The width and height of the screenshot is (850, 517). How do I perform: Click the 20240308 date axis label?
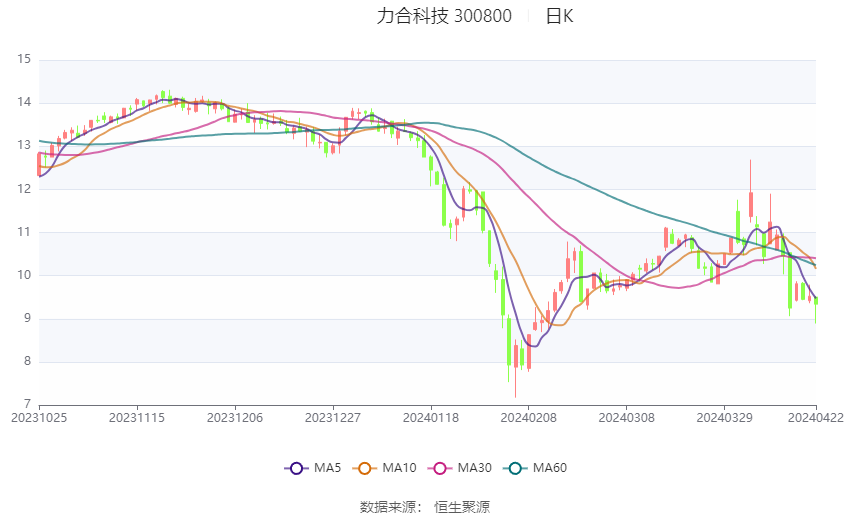pyautogui.click(x=626, y=418)
